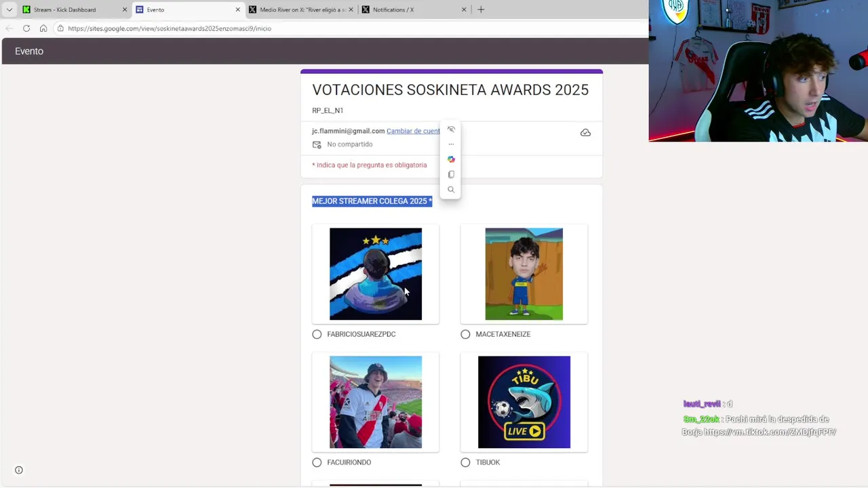Click the colorful Copilot icon in popup

point(451,159)
